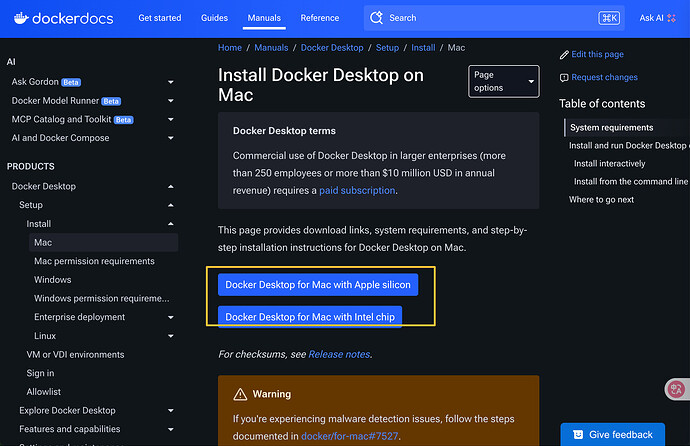Expand the Enterprise deployment sidebar item
The width and height of the screenshot is (690, 446).
point(171,317)
